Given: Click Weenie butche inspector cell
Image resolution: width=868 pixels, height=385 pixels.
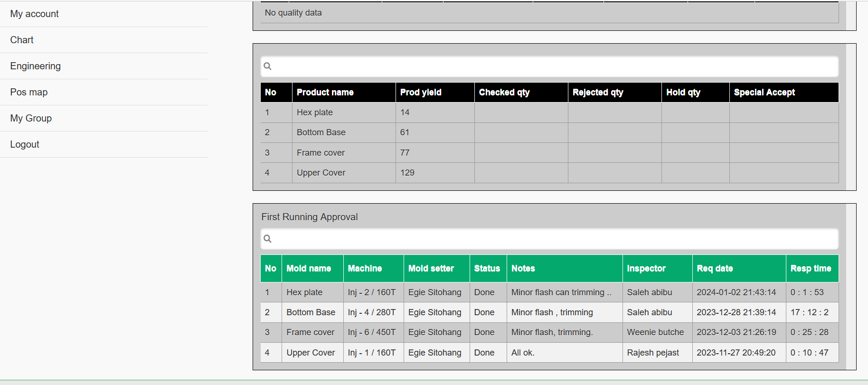Looking at the screenshot, I should coord(655,332).
